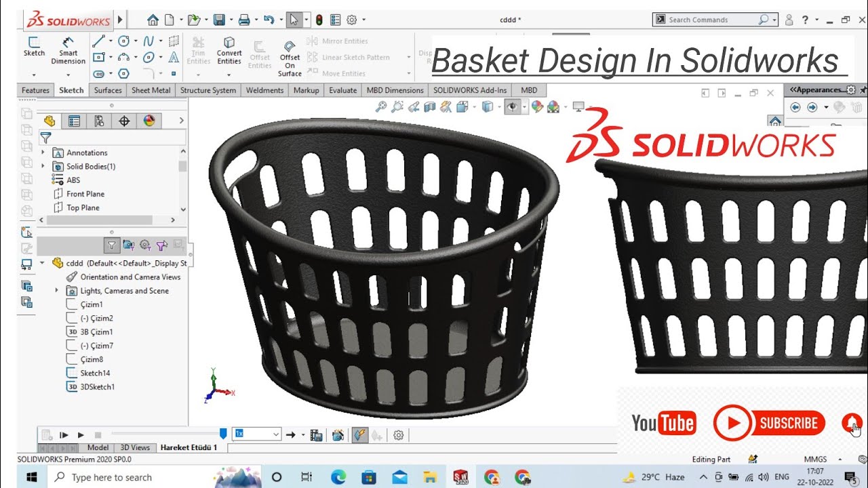Viewport: 868px width, 488px height.
Task: Expand the SOLIDWORKS menu flyout arrow
Action: point(121,20)
